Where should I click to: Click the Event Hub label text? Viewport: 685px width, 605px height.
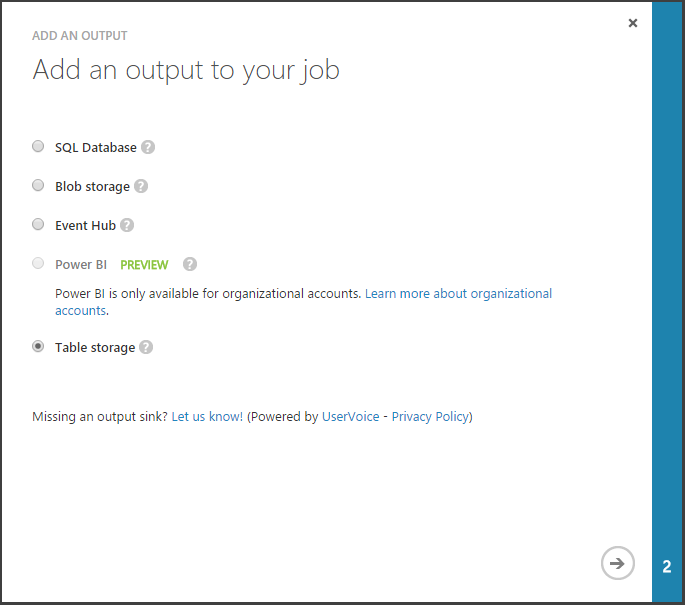[85, 225]
